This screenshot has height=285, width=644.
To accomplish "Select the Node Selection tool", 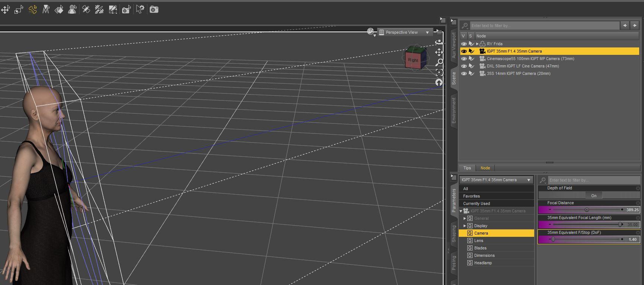I will click(19, 10).
